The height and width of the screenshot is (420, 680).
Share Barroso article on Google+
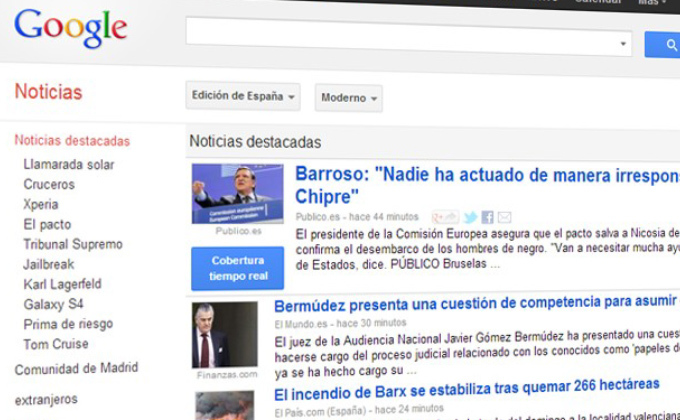(445, 217)
